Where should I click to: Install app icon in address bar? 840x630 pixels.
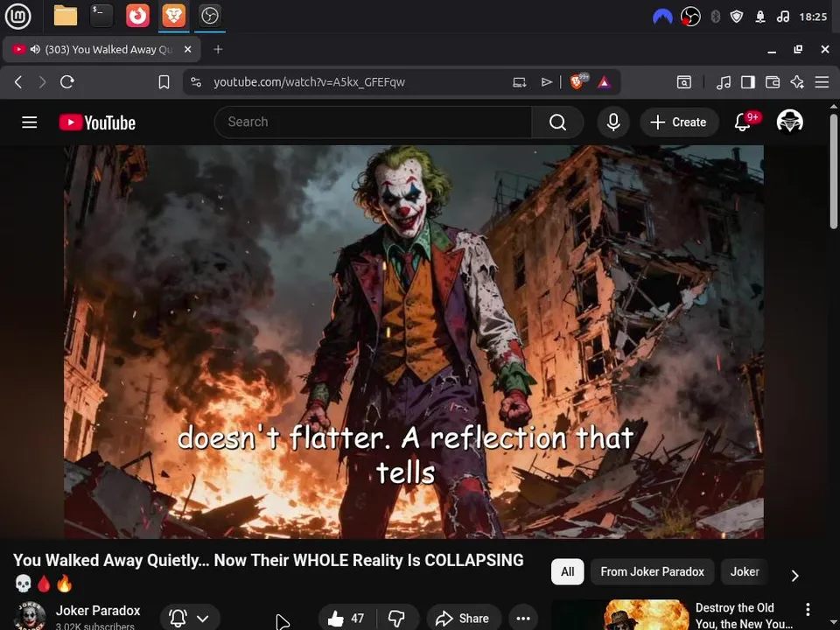(x=519, y=82)
